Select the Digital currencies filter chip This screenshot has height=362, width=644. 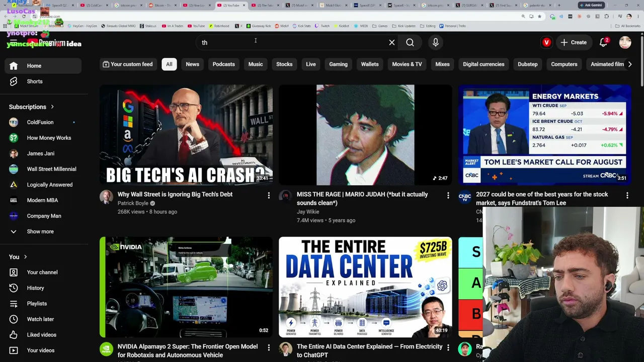(x=484, y=64)
